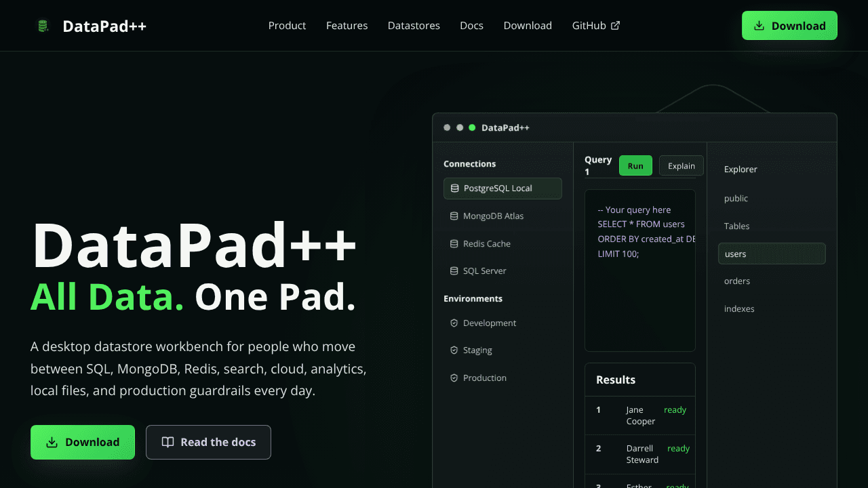Select indexes in the Explorer panel
This screenshot has height=488, width=868.
[772, 309]
